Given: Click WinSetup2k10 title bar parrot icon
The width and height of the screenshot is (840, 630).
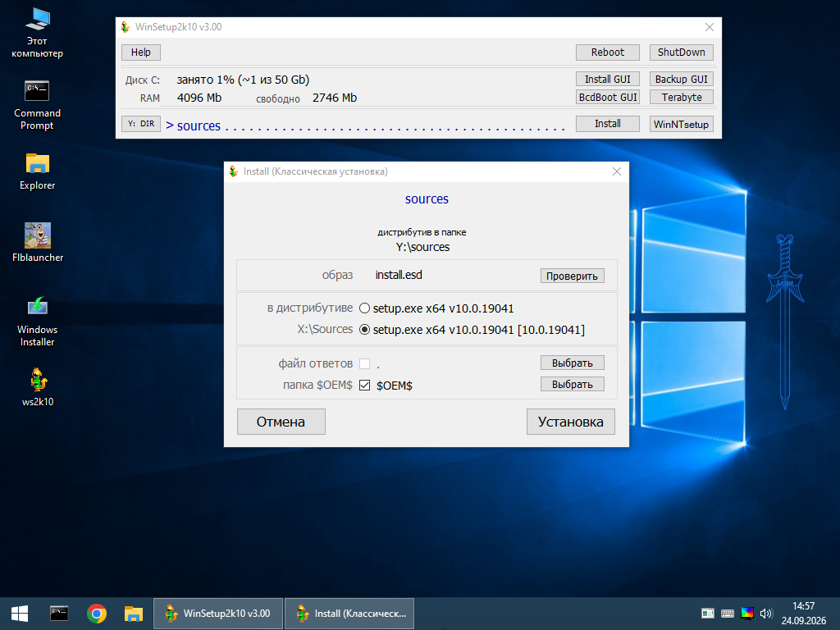Looking at the screenshot, I should [x=126, y=27].
